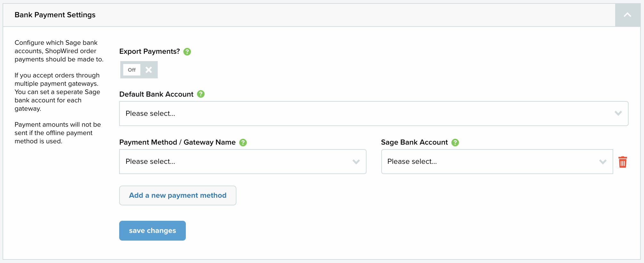The height and width of the screenshot is (263, 644).
Task: Click the Export Payments? field label
Action: click(149, 52)
